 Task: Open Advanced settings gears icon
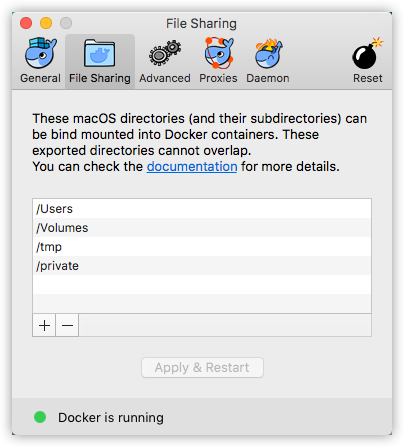point(165,53)
